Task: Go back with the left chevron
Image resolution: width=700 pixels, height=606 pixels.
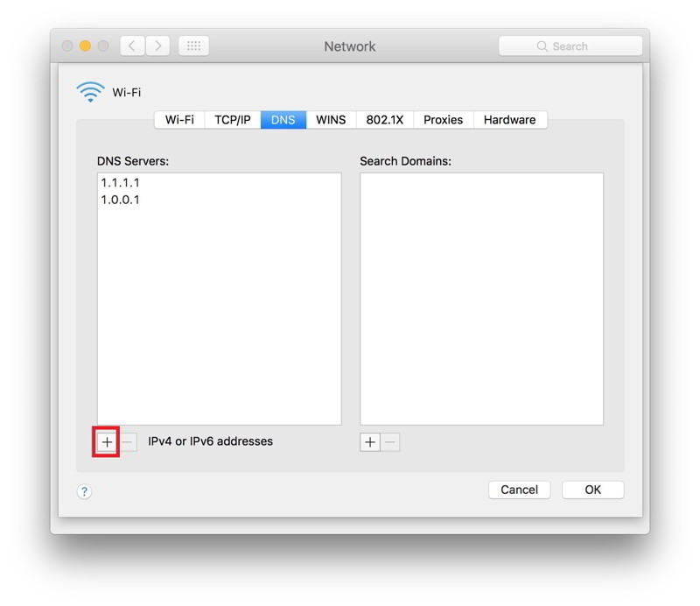Action: tap(132, 46)
